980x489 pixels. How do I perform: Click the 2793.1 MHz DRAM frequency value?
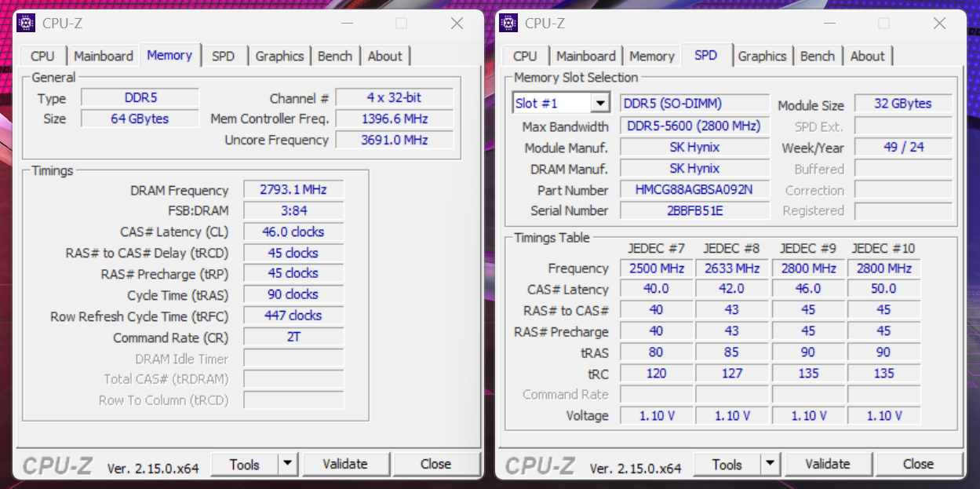(293, 189)
